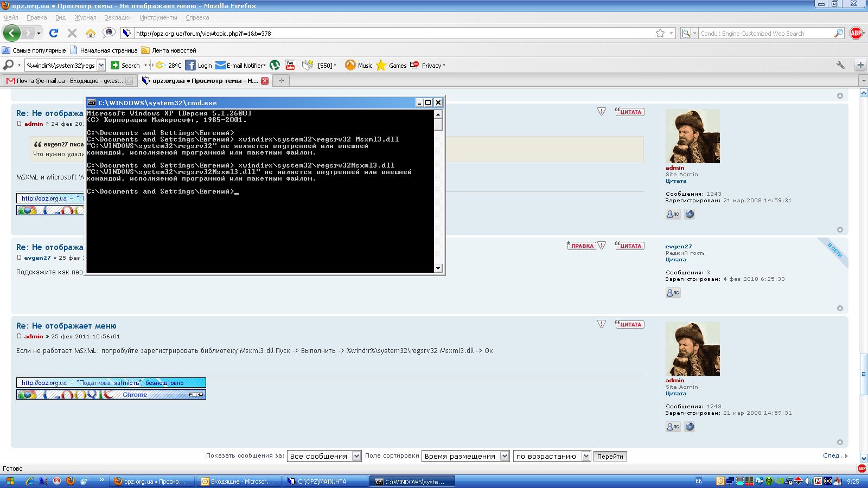Click the Forward navigation arrow
The height and width of the screenshot is (488, 868).
tap(28, 33)
